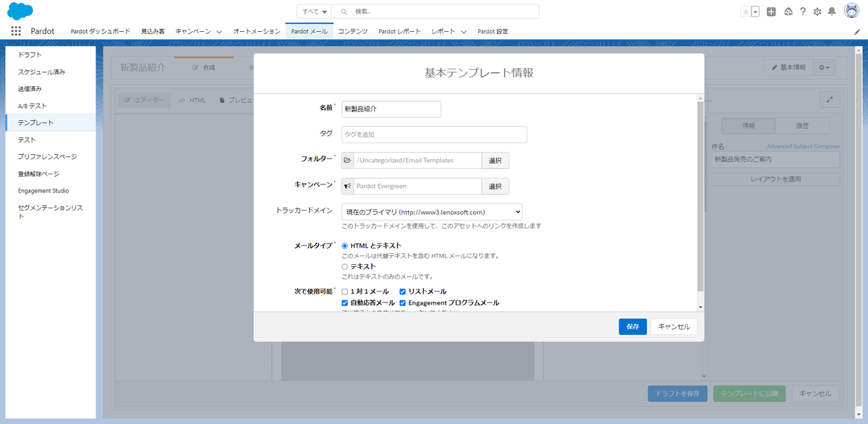Uncheck the リストメール checkbox
Viewport: 868px width, 424px height.
[x=403, y=292]
